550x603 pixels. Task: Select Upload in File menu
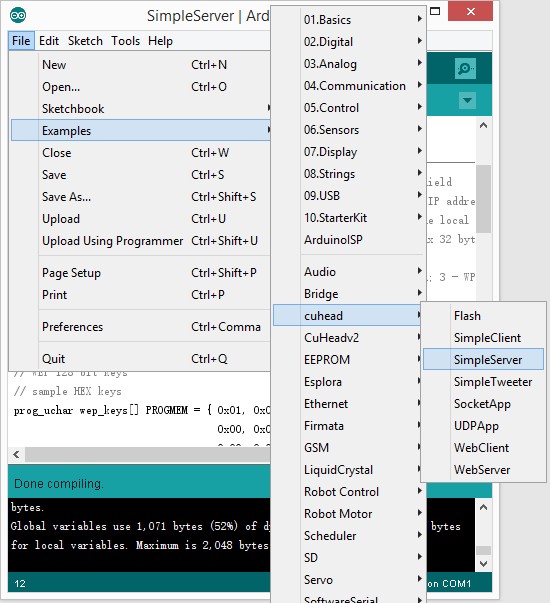[x=140, y=218]
